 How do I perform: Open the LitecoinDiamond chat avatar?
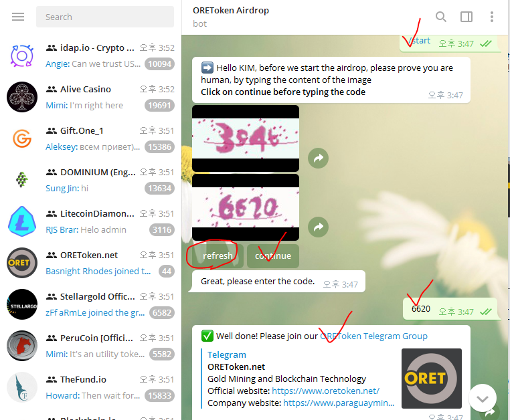coord(22,221)
